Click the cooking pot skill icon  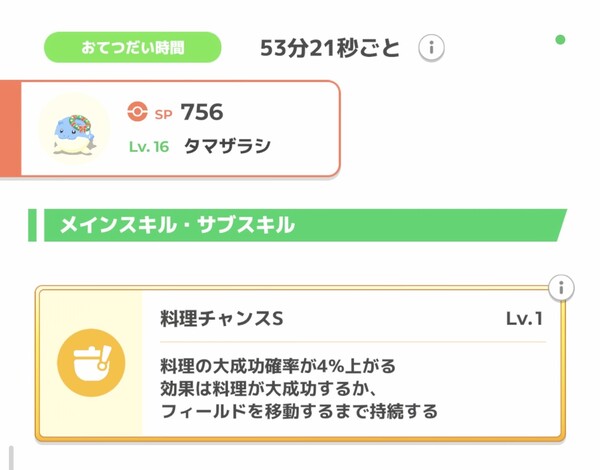coord(91,365)
